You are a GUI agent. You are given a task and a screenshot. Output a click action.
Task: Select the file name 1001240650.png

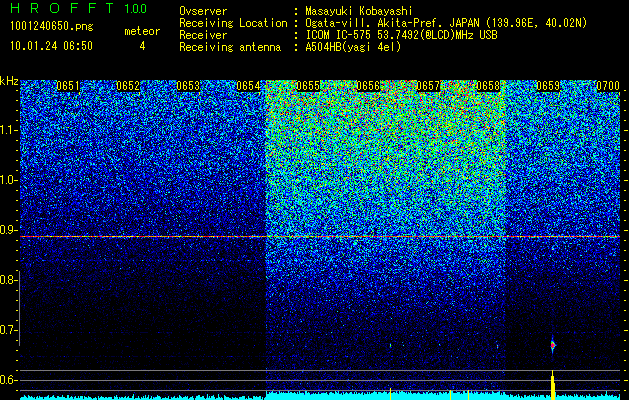click(x=52, y=26)
